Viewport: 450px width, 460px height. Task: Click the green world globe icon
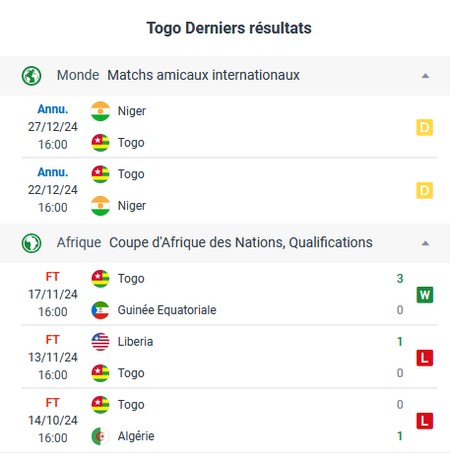31,76
